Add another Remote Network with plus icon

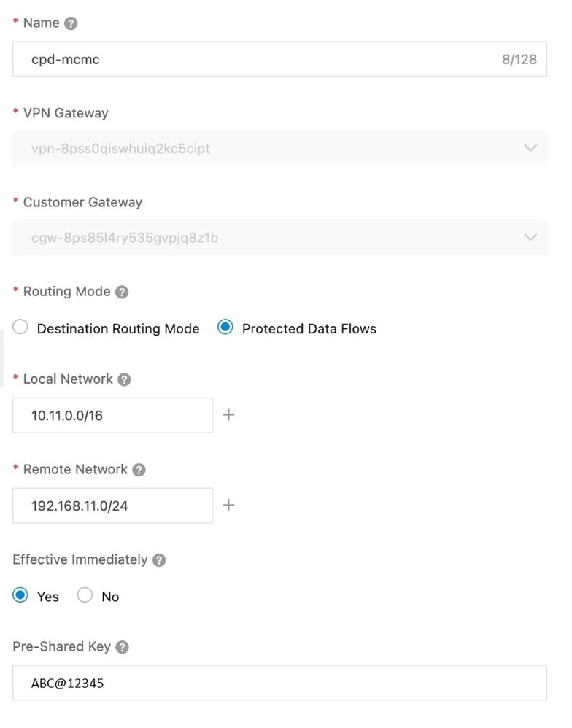pos(228,505)
